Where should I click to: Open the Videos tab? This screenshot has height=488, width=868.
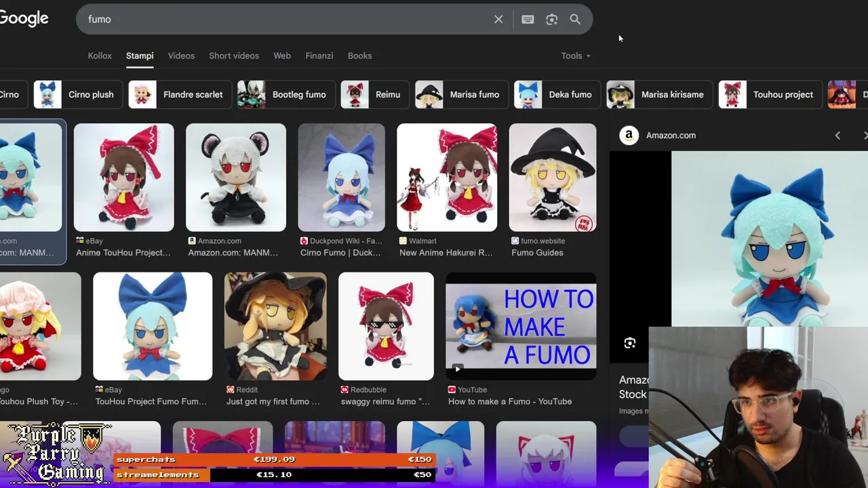(181, 56)
